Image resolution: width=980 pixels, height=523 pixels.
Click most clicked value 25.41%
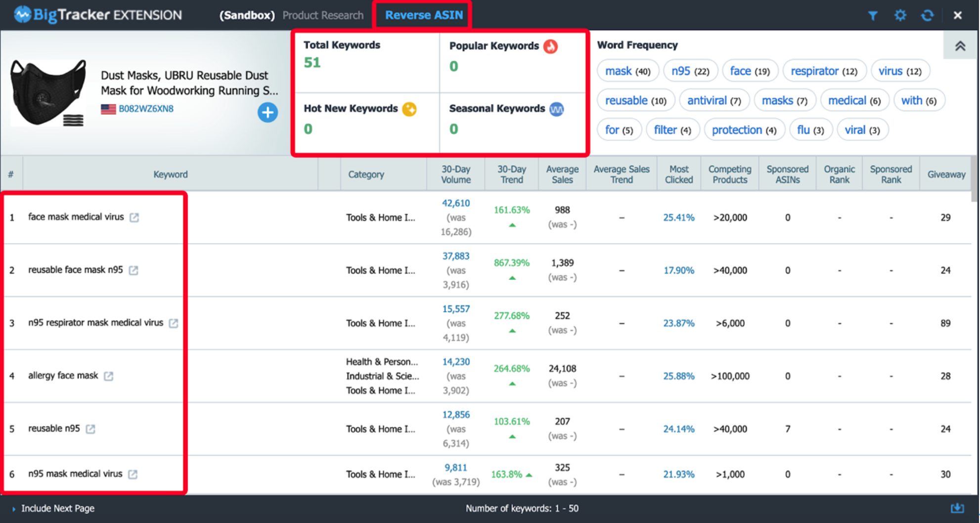pos(679,218)
